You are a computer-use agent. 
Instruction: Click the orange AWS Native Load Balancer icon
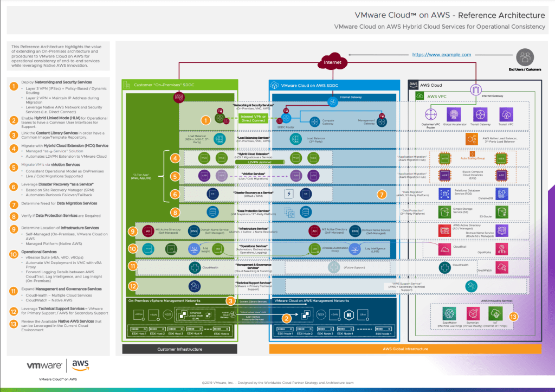coord(471,139)
